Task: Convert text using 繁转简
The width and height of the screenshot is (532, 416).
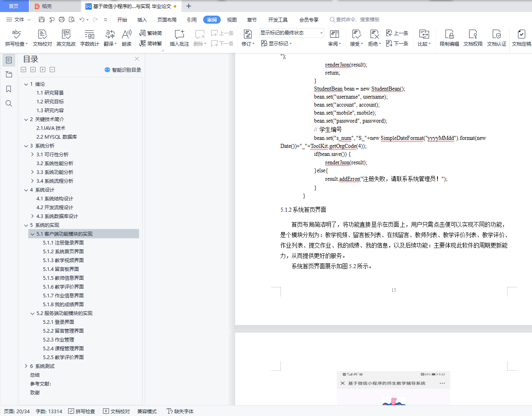Action: [x=151, y=33]
